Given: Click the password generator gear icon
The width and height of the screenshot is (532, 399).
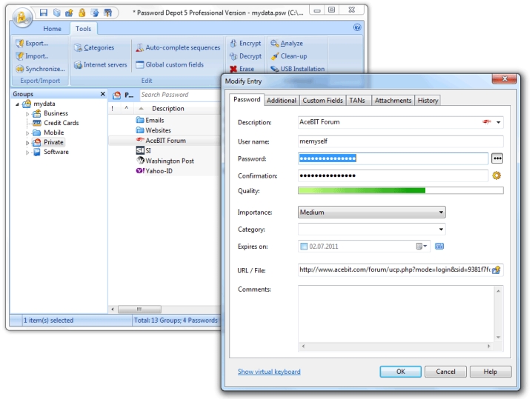Looking at the screenshot, I should (496, 175).
